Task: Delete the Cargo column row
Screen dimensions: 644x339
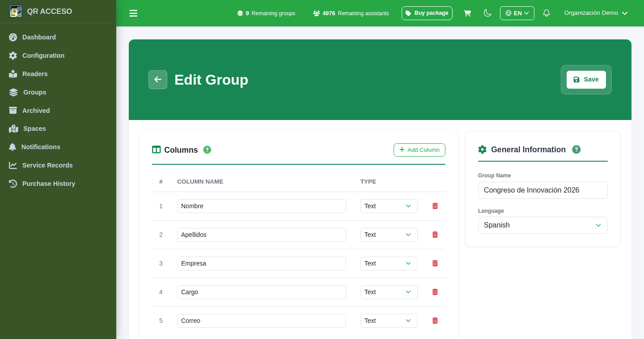Action: [435, 292]
